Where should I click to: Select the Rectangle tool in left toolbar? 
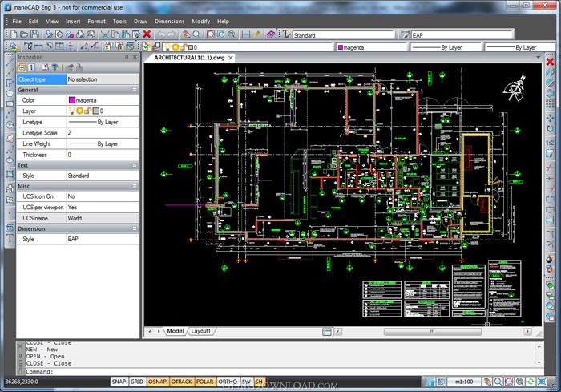coord(10,104)
